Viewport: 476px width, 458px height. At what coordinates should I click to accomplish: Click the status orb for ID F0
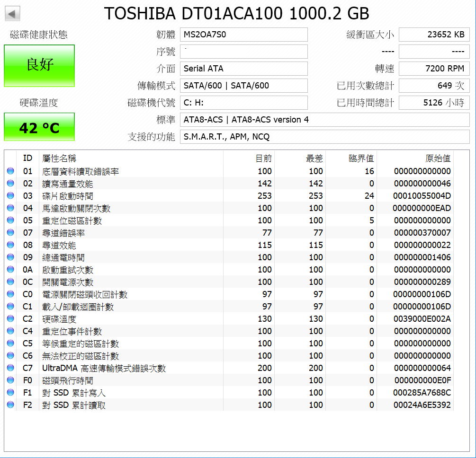pos(10,380)
